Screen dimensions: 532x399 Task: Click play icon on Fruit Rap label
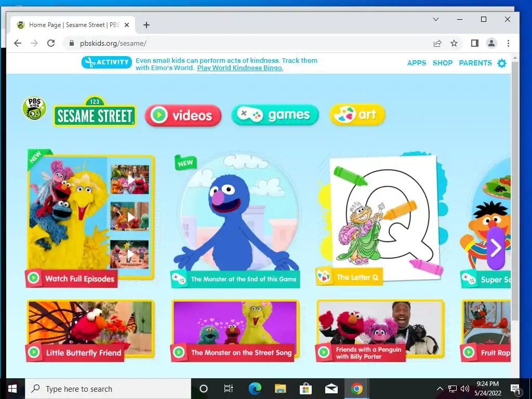[x=469, y=353]
